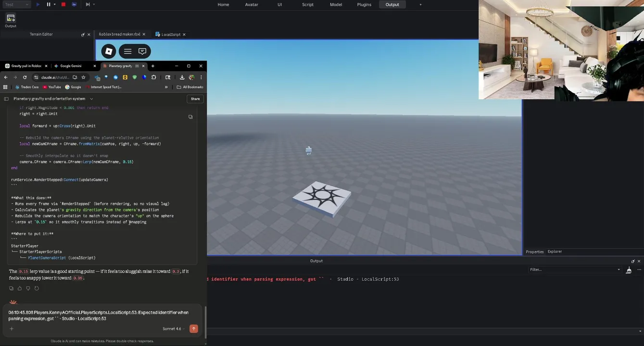The width and height of the screenshot is (644, 346).
Task: Switch to the Roblox bread maker.rbxl tab
Action: point(119,34)
